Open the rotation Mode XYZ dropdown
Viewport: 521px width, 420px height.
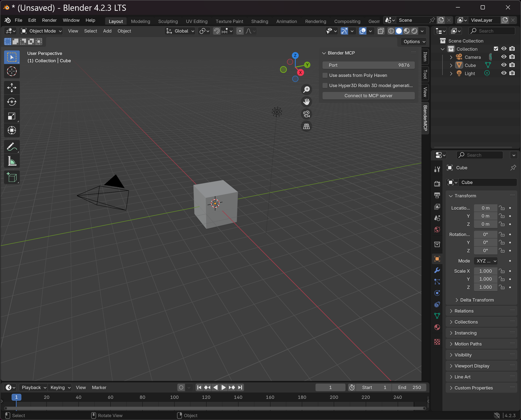pos(486,261)
